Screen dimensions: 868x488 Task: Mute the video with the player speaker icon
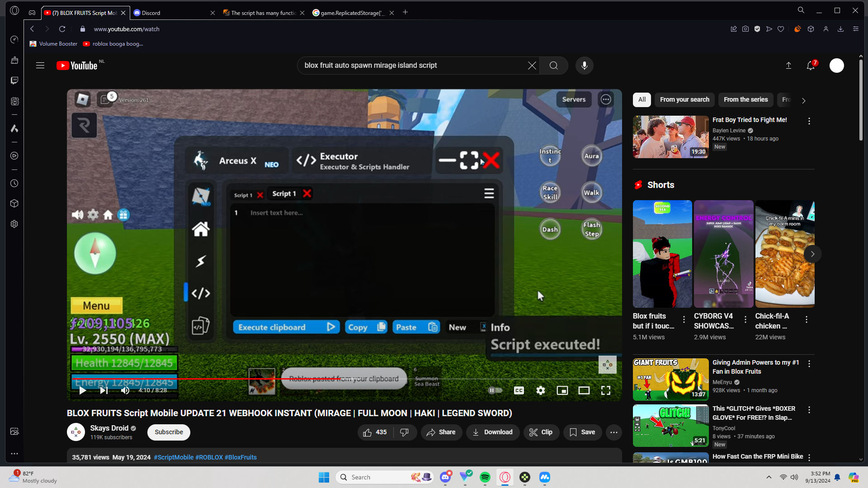125,390
